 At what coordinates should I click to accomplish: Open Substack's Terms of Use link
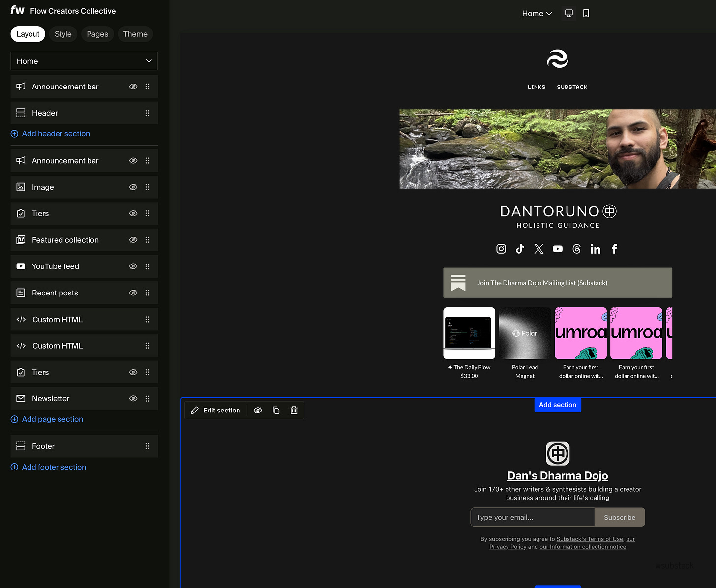(x=590, y=539)
